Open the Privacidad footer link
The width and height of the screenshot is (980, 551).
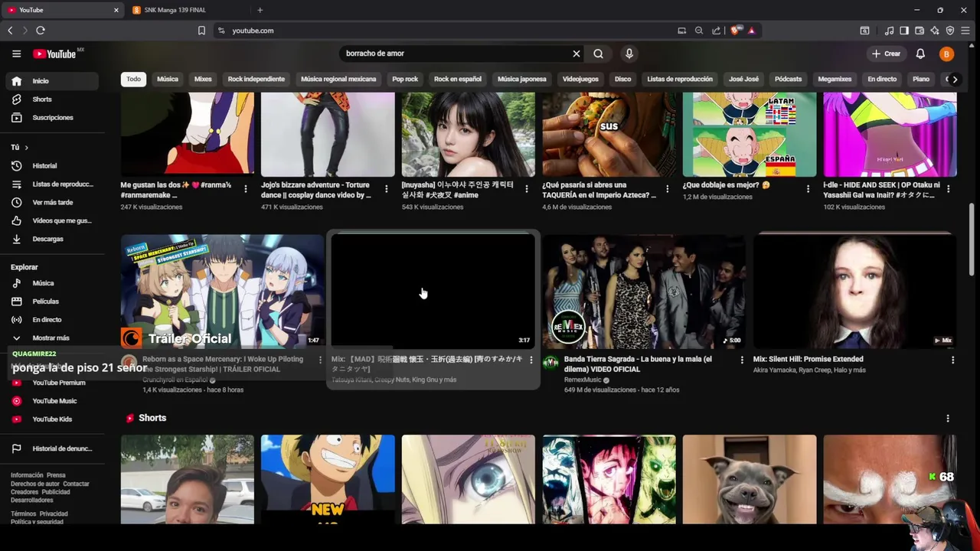[54, 514]
